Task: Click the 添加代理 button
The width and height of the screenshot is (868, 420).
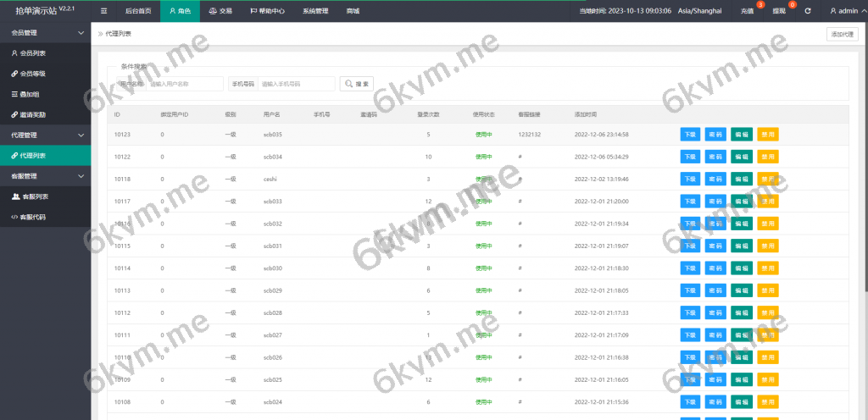Action: (x=843, y=34)
